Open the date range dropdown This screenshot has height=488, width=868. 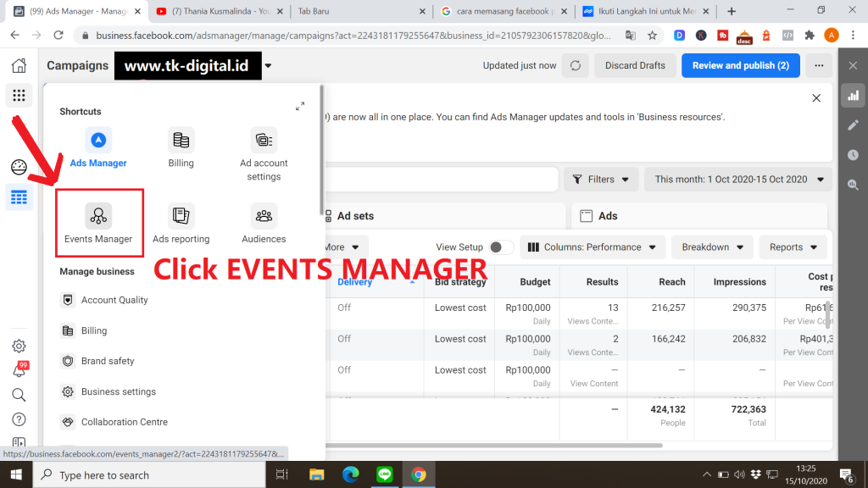click(x=738, y=180)
